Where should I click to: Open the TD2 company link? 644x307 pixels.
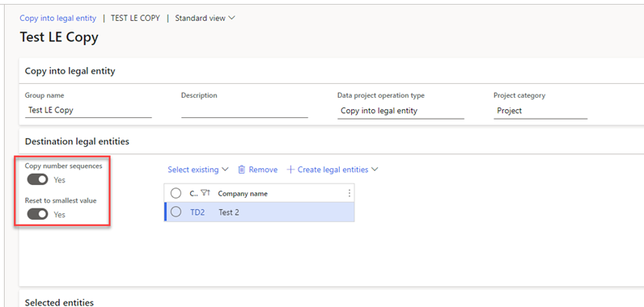tap(197, 212)
